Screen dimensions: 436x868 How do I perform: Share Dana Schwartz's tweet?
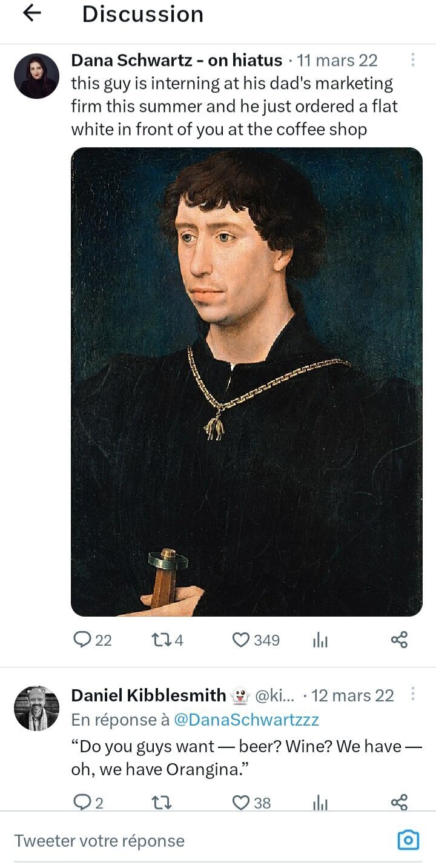(399, 640)
